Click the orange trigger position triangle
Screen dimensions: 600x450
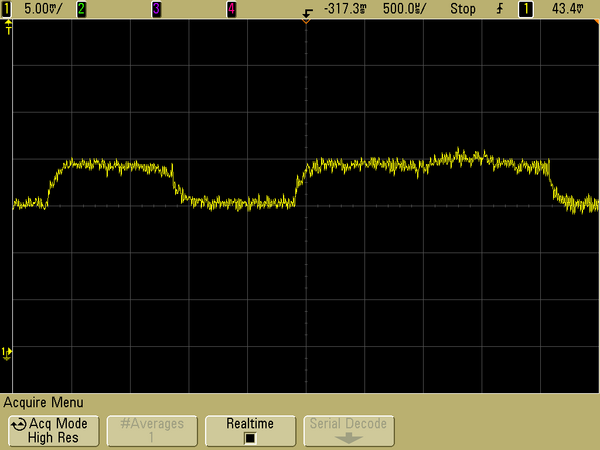click(306, 21)
